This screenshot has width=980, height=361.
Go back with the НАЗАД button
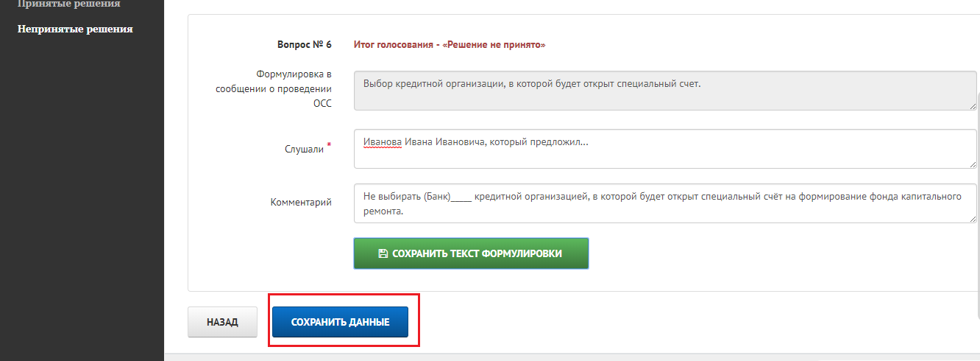(222, 323)
